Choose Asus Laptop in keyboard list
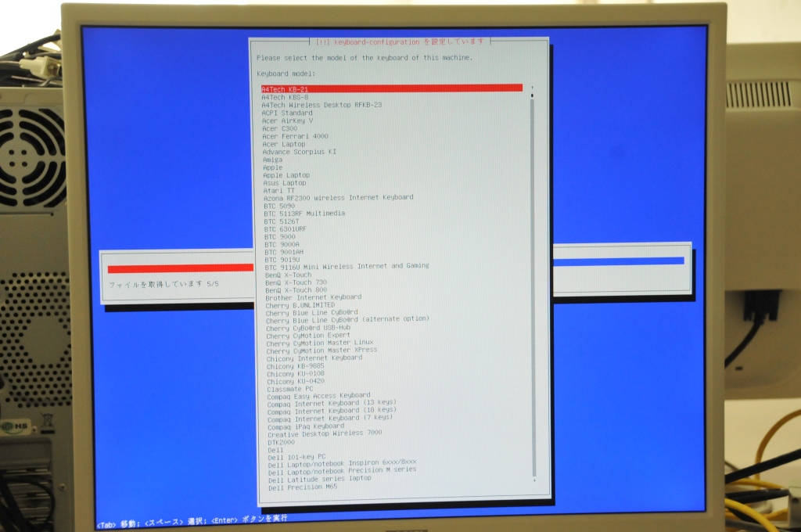The image size is (801, 532). pyautogui.click(x=285, y=183)
